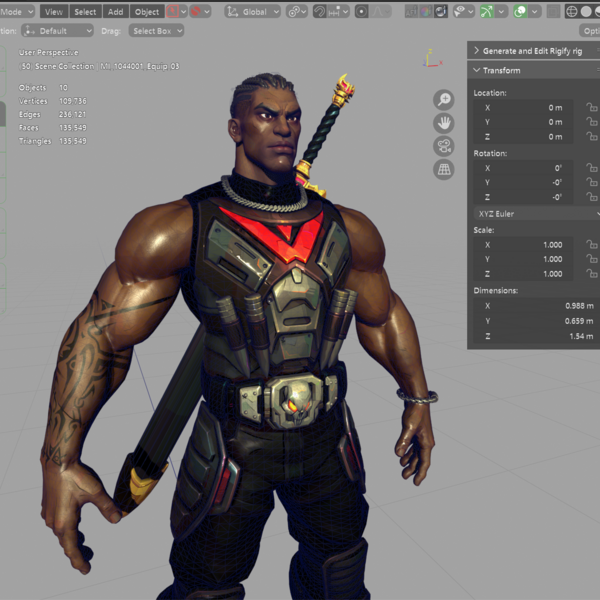Click the pan view hand gizmo
The height and width of the screenshot is (600, 600).
click(x=443, y=123)
